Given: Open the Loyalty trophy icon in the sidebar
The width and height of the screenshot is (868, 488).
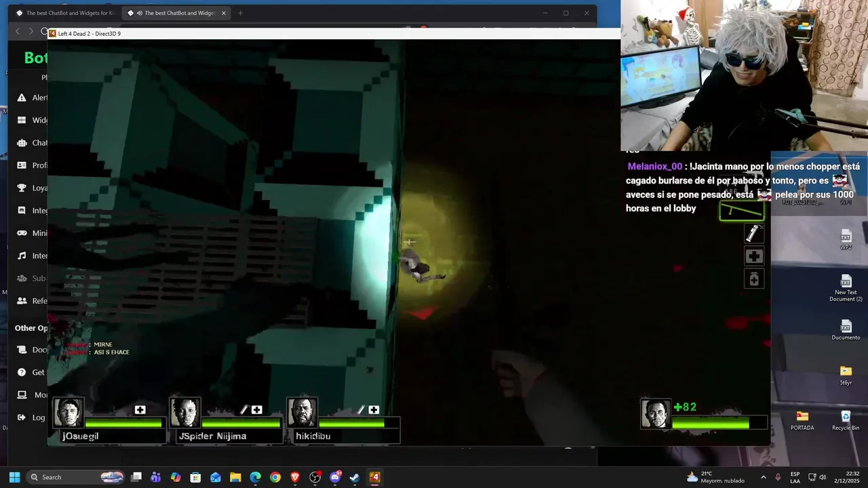Looking at the screenshot, I should tap(22, 188).
